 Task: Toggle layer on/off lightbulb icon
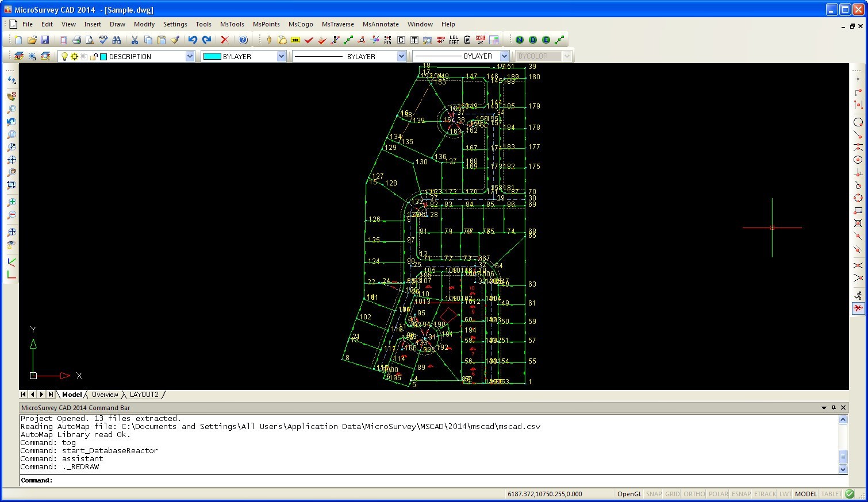point(64,56)
